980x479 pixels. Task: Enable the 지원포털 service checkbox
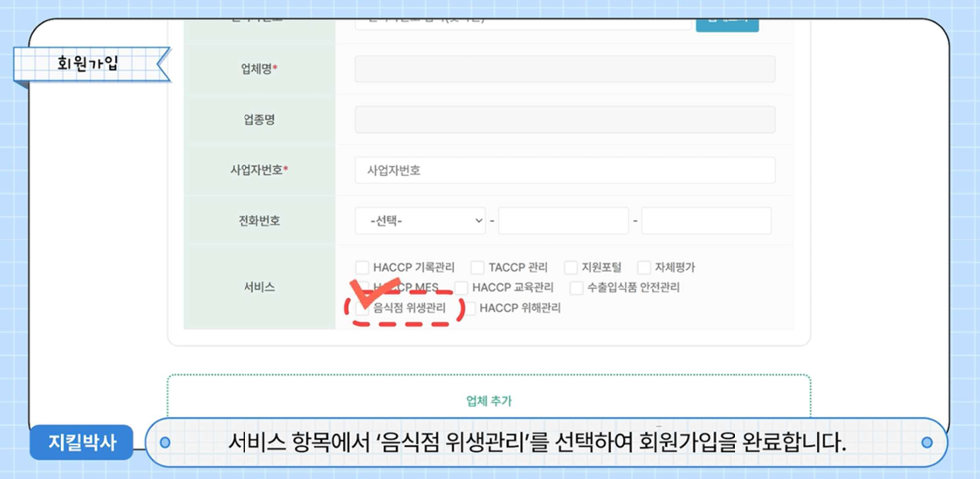click(x=571, y=268)
